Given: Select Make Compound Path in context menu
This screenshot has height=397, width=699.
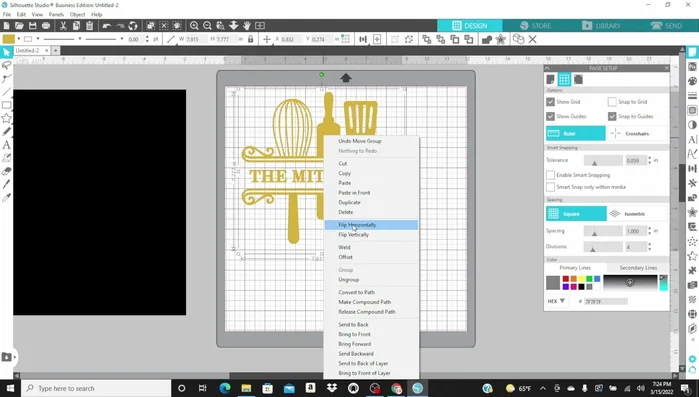Looking at the screenshot, I should [371, 302].
